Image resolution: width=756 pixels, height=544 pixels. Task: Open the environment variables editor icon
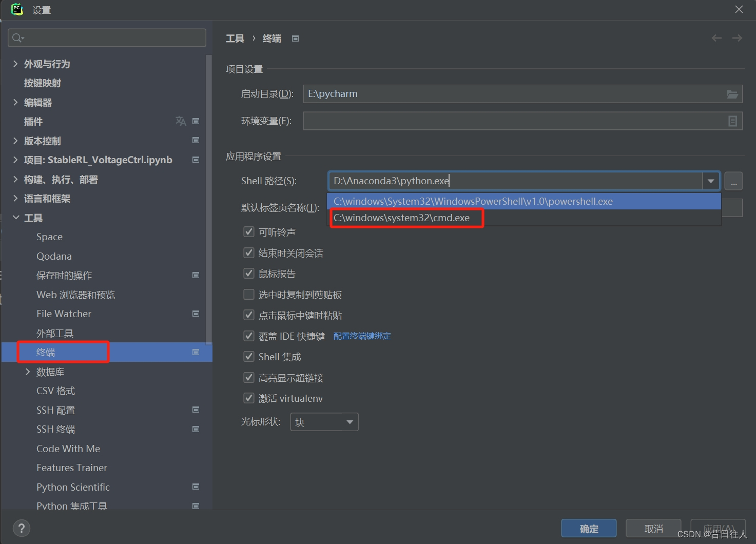click(x=733, y=121)
